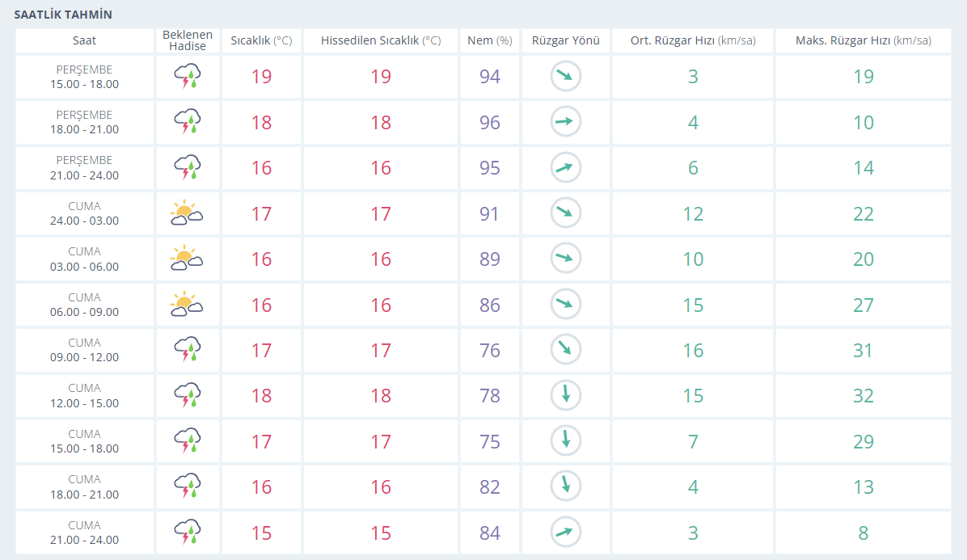Click the 'Beklenen Hadise' column header
The width and height of the screenshot is (967, 560).
point(188,40)
